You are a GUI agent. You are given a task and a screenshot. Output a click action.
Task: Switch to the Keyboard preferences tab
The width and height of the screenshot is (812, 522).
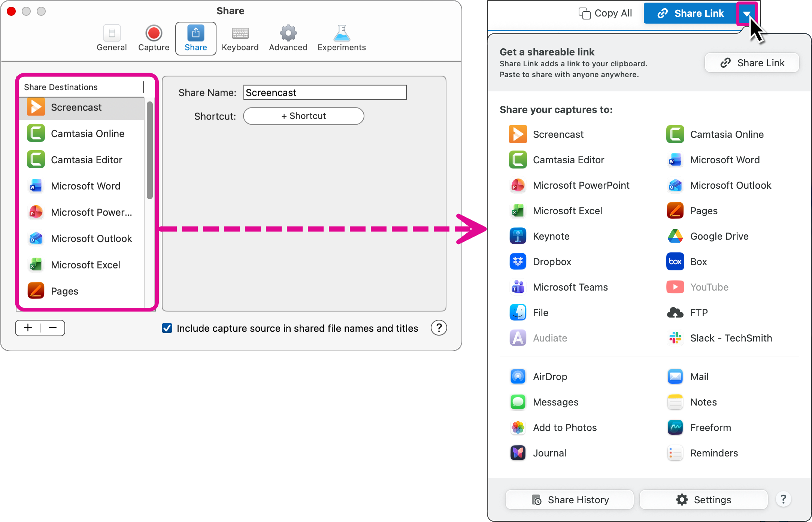(240, 38)
